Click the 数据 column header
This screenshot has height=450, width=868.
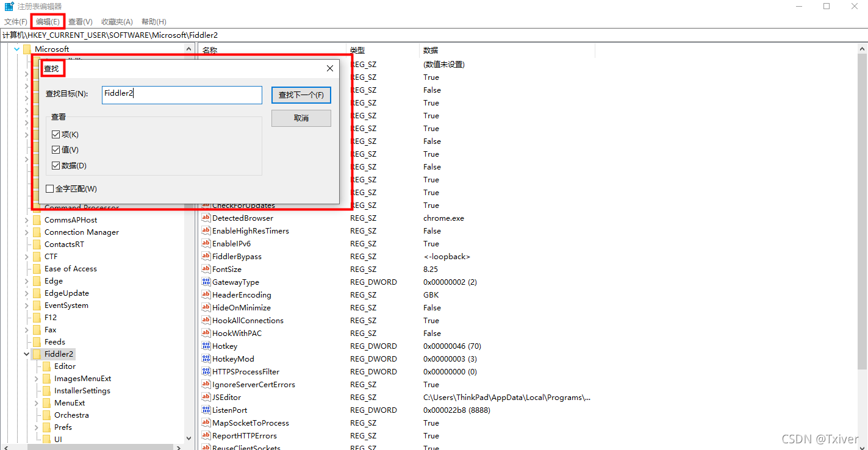pos(508,50)
